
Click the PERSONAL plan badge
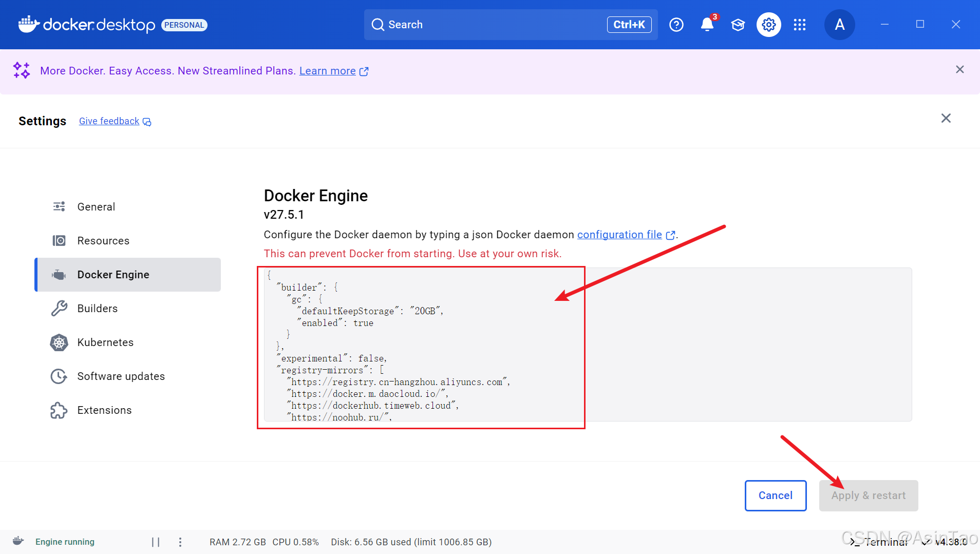[184, 25]
